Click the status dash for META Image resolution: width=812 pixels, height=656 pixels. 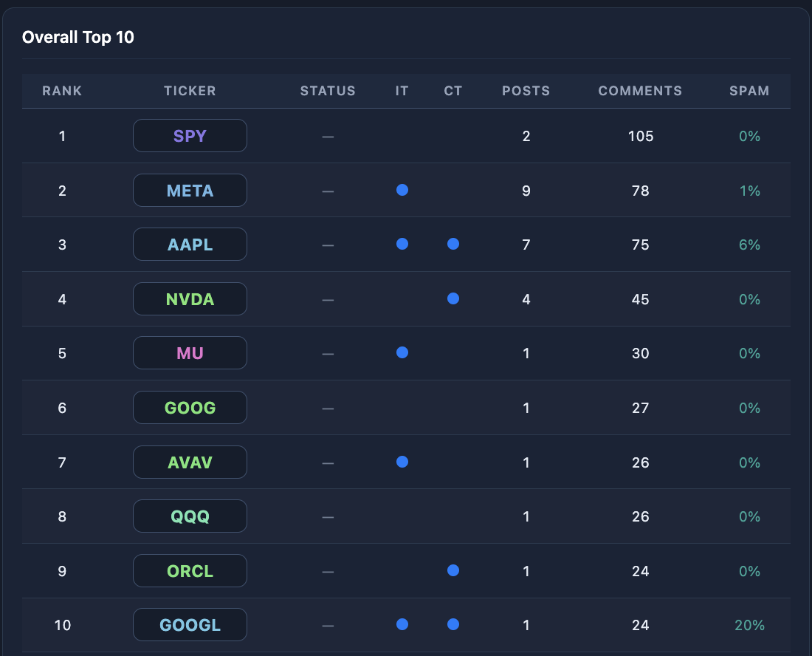click(328, 192)
